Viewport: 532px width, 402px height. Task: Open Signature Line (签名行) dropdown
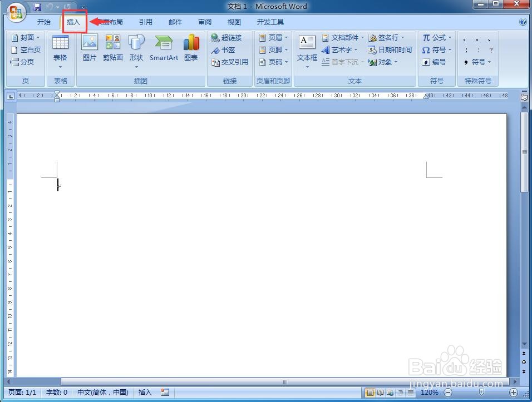[386, 37]
